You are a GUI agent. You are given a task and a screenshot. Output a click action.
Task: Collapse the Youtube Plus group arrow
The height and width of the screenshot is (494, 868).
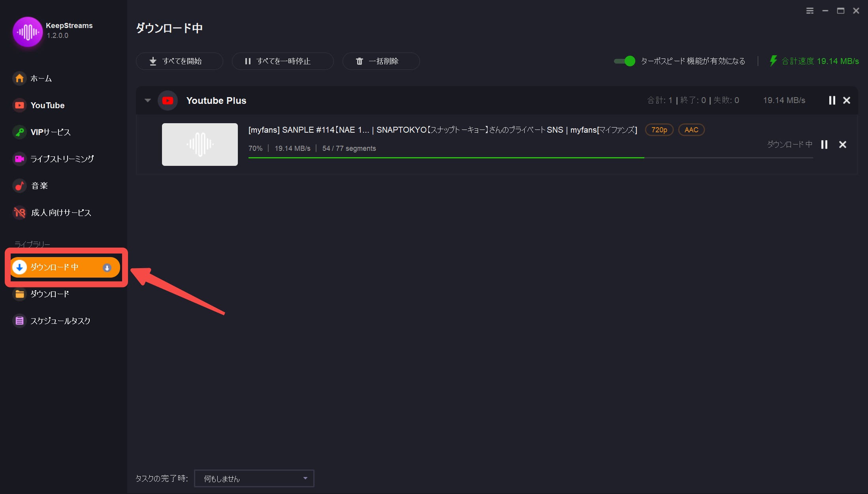148,100
